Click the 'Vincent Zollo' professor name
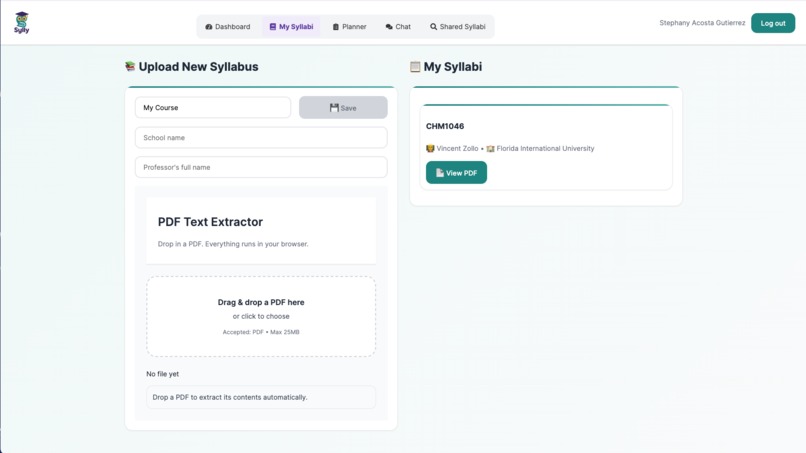 click(457, 149)
